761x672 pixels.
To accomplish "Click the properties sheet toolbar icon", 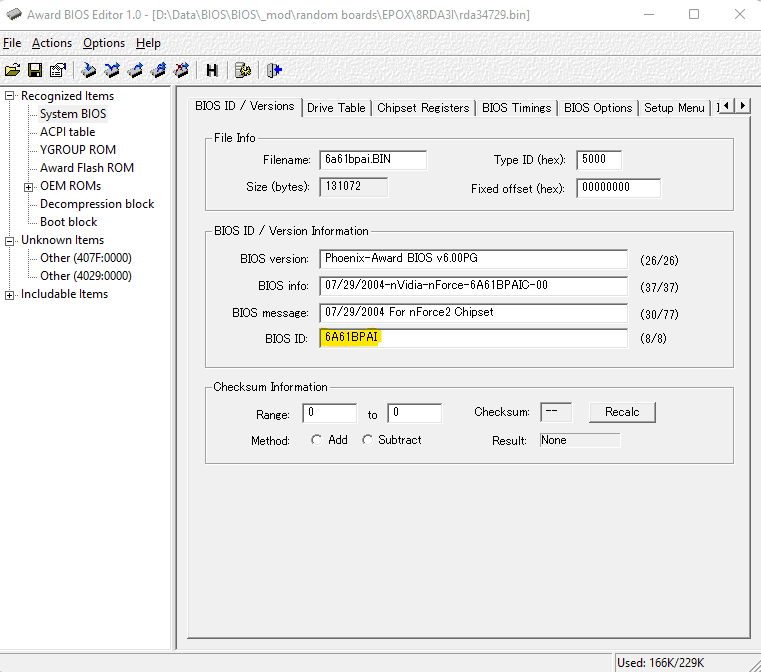I will click(58, 70).
